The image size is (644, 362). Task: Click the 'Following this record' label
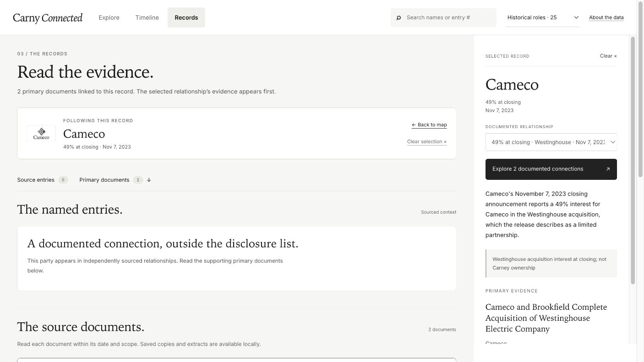click(98, 121)
